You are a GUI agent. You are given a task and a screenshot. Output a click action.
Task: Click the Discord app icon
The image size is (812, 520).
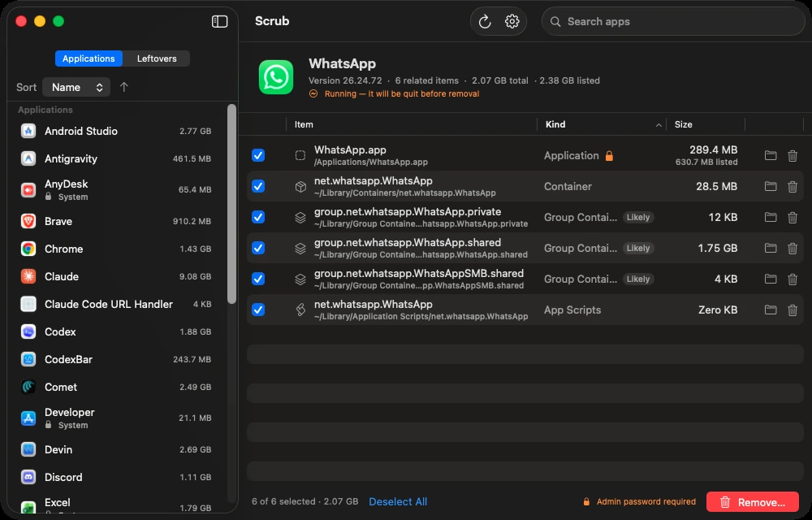coord(28,477)
